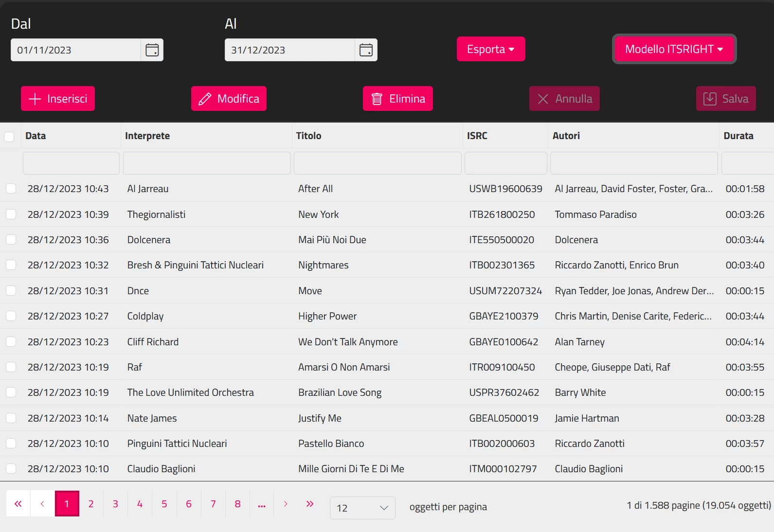Focus the Al date input field
Image resolution: width=774 pixels, height=532 pixels.
click(x=290, y=50)
